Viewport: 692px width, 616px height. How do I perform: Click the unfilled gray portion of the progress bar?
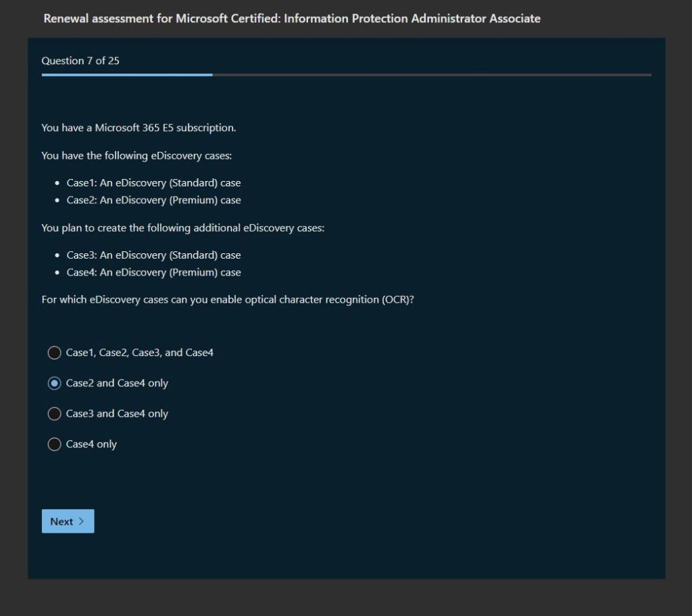pos(432,75)
